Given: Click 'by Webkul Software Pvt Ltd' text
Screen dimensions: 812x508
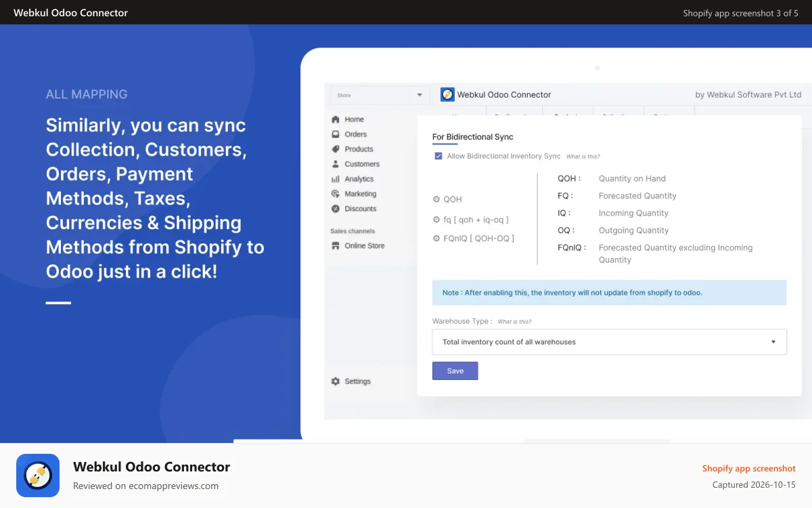Looking at the screenshot, I should (x=748, y=95).
